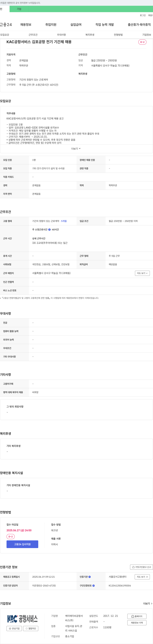The image size is (153, 644).
Task: Click 근로자수 value 1100명
Action: point(107,627)
